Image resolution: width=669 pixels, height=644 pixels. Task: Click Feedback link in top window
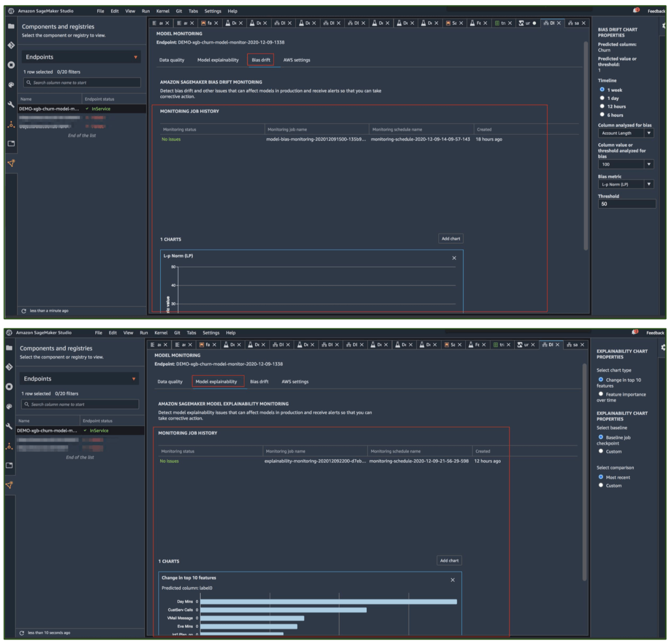pos(656,11)
